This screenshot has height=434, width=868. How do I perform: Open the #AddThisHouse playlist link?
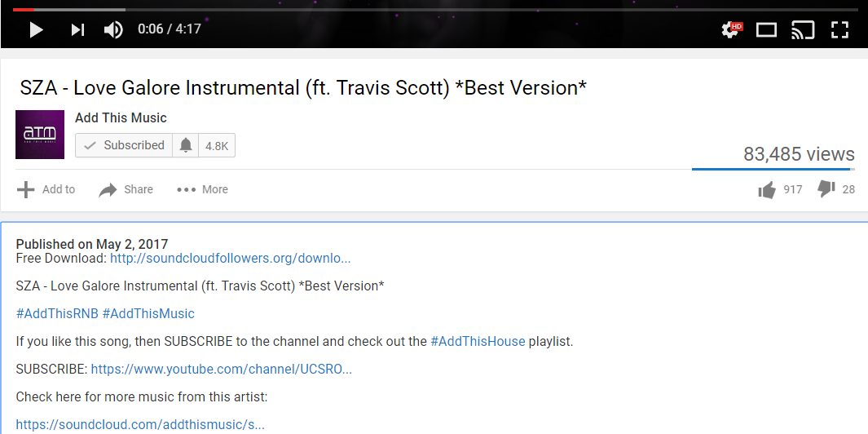(x=478, y=342)
